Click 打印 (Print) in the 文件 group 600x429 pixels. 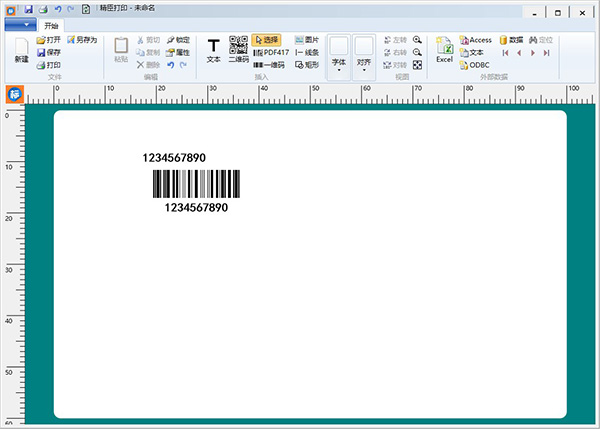pyautogui.click(x=48, y=65)
